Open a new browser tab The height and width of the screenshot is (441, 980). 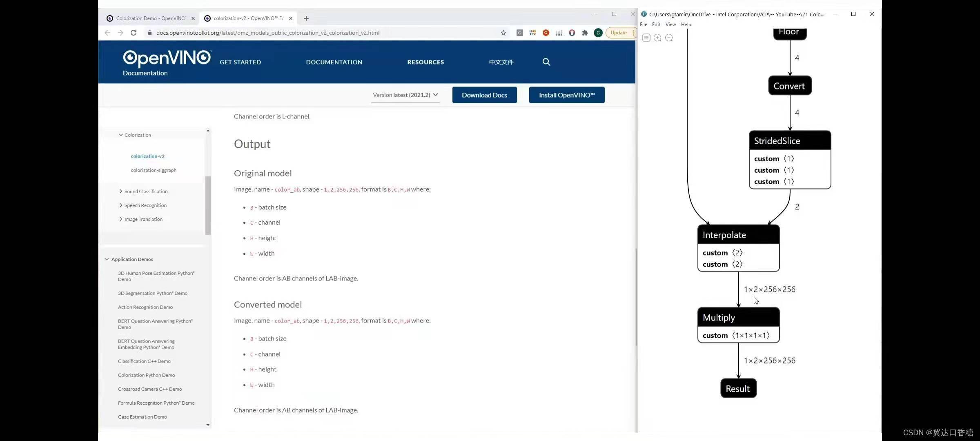(x=306, y=18)
